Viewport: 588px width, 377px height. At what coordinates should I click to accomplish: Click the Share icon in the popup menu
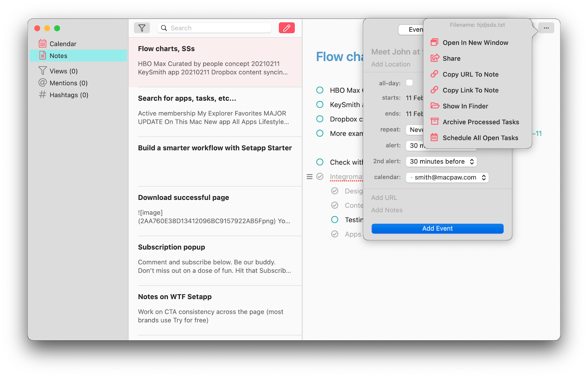pos(435,58)
